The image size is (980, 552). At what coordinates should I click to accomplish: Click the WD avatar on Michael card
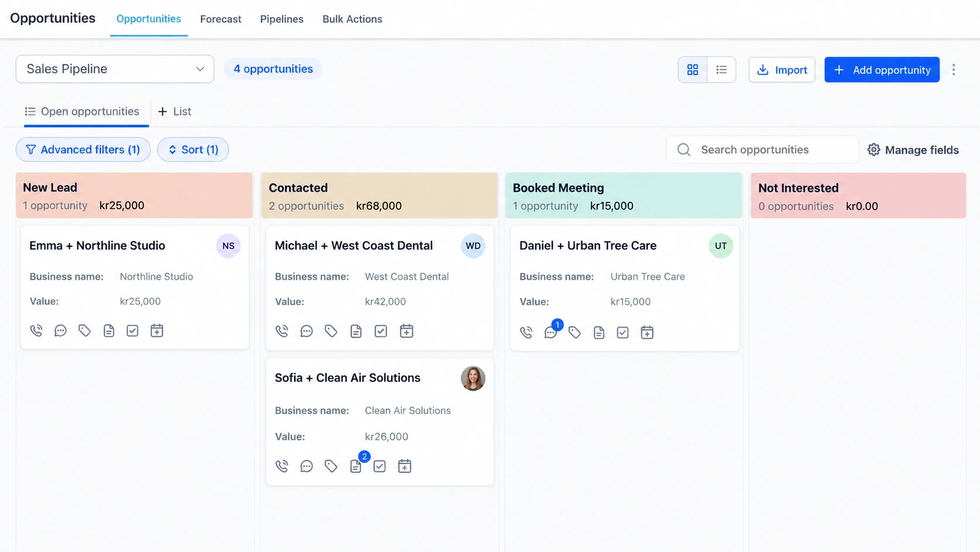[x=473, y=246]
